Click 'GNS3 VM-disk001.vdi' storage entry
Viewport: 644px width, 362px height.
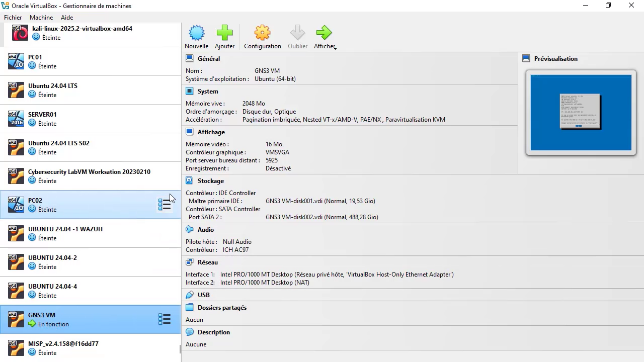click(320, 201)
